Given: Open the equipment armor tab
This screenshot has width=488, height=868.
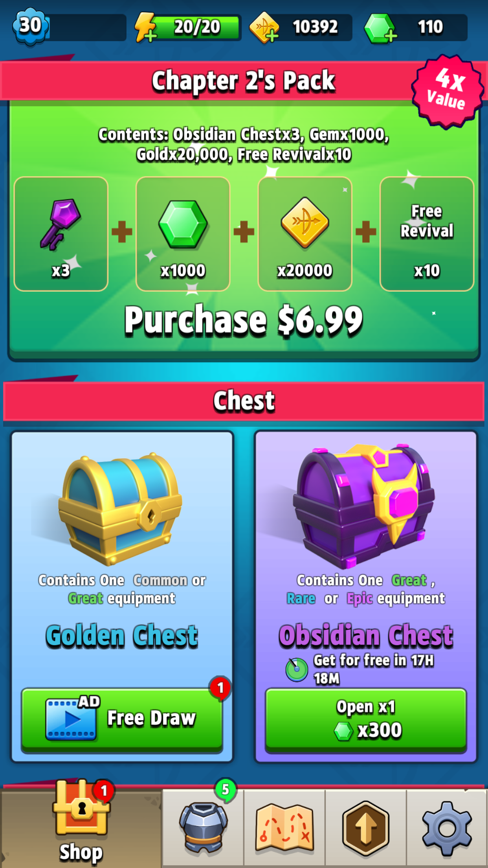Looking at the screenshot, I should click(x=203, y=827).
